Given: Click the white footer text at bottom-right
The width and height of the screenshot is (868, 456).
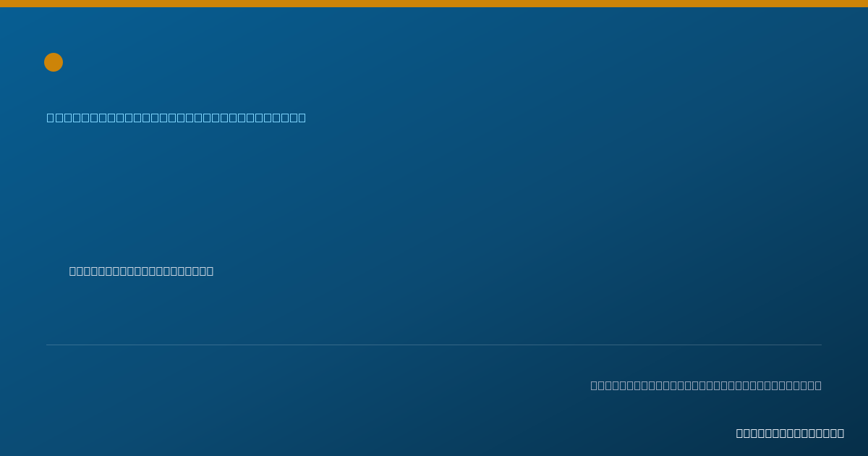Looking at the screenshot, I should click(x=790, y=433).
